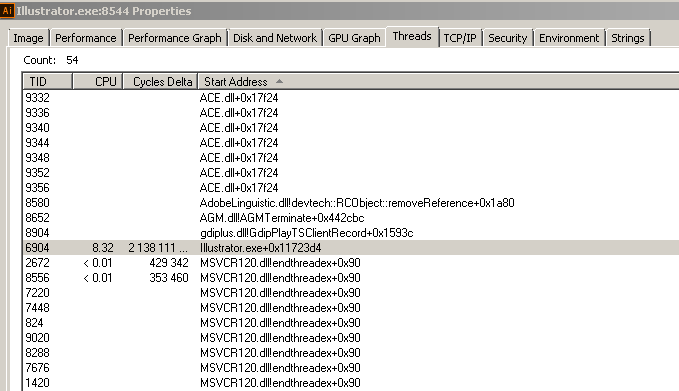This screenshot has width=679, height=391.
Task: Click the thread Count value 54
Action: 72,60
